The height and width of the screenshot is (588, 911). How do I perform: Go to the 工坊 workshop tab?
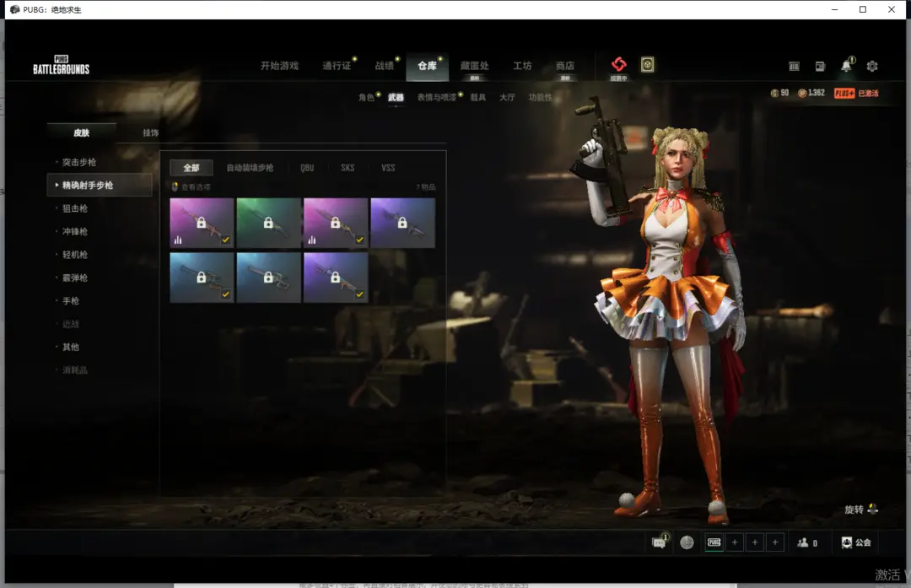[x=522, y=66]
